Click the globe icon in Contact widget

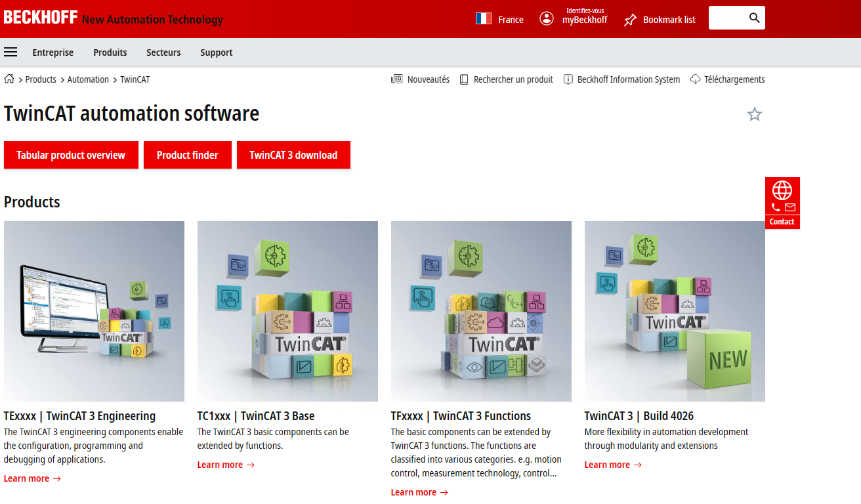click(782, 190)
